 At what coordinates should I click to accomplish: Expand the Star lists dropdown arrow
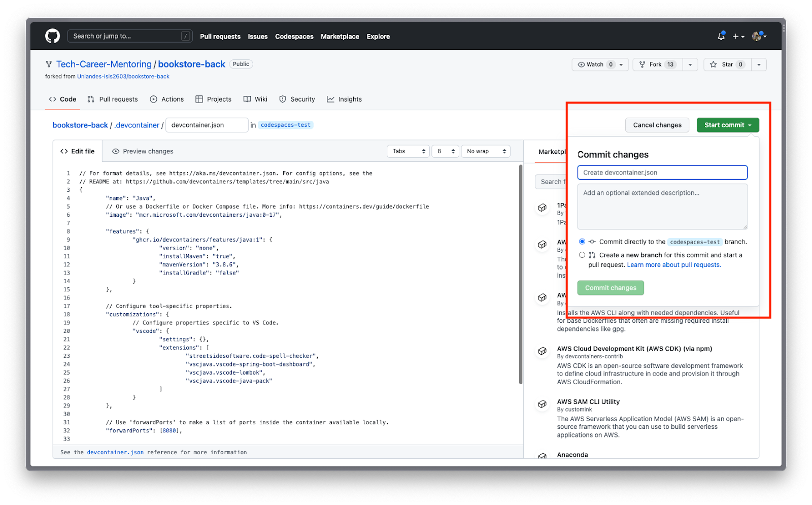759,64
